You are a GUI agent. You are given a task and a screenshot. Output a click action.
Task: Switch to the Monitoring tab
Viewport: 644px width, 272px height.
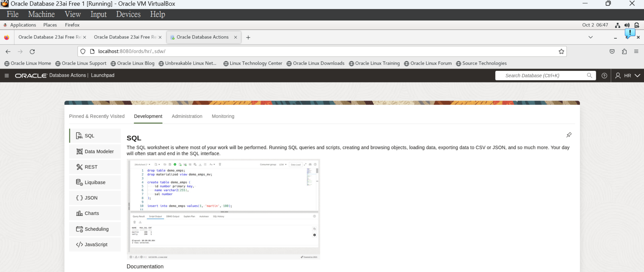pos(223,116)
